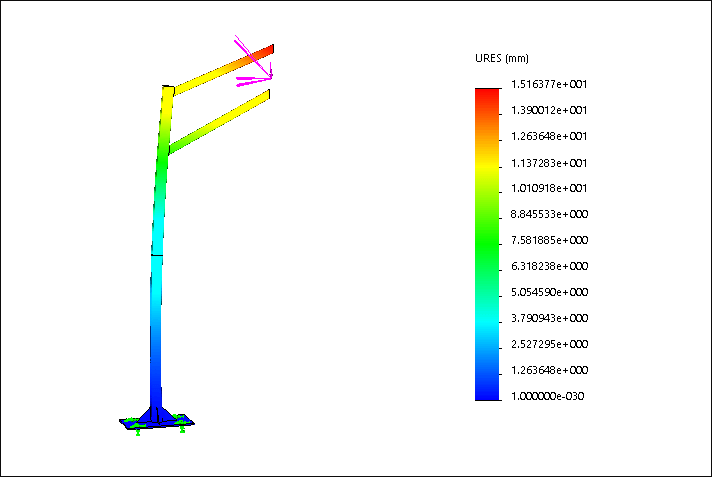
Task: Click the vertical post of the model
Action: 159,248
